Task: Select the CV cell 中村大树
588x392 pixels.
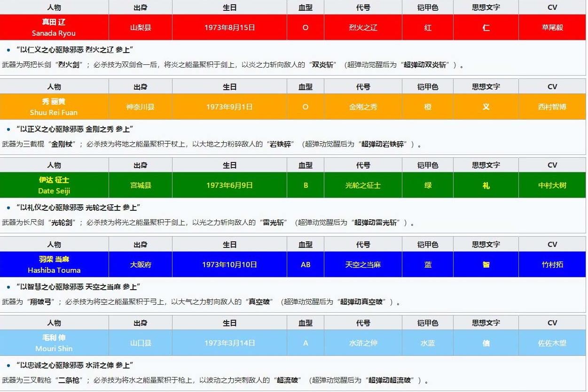Action: tap(552, 185)
